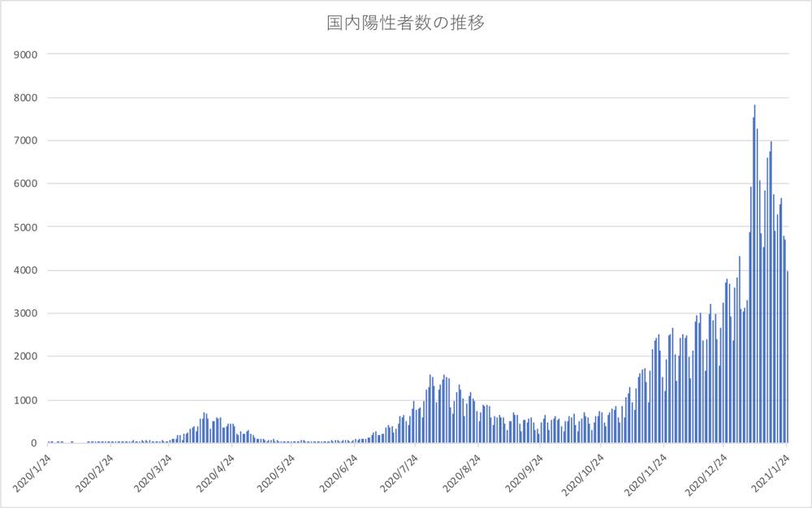The width and height of the screenshot is (812, 508).
Task: Click the tallest bar peaking near 7800
Action: (x=754, y=274)
